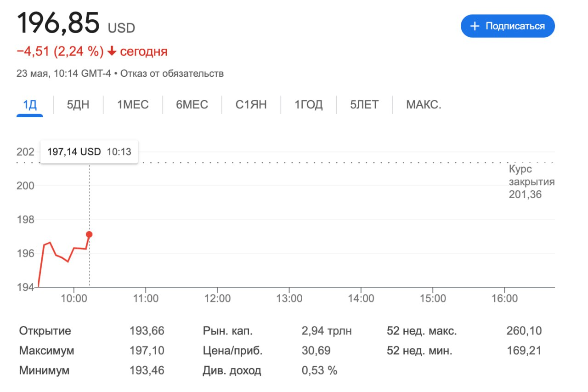Click the Рын. кап. value 2,94 трлн

click(x=327, y=331)
